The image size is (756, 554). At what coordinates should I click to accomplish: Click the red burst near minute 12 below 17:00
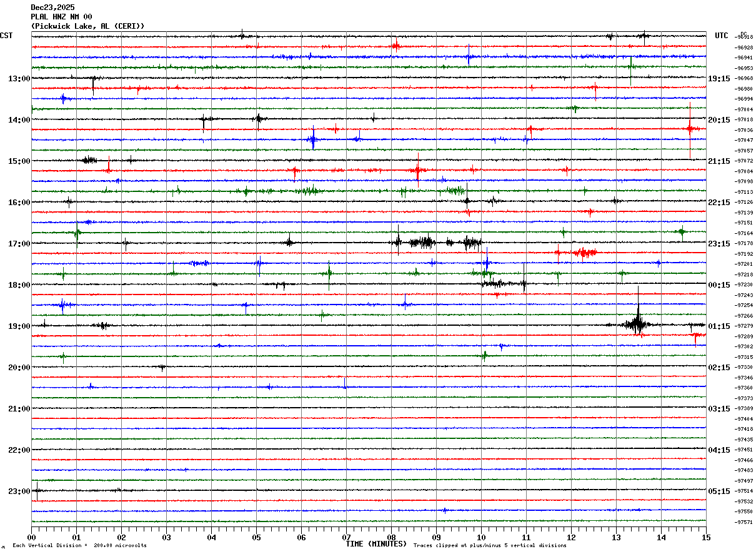tap(585, 253)
